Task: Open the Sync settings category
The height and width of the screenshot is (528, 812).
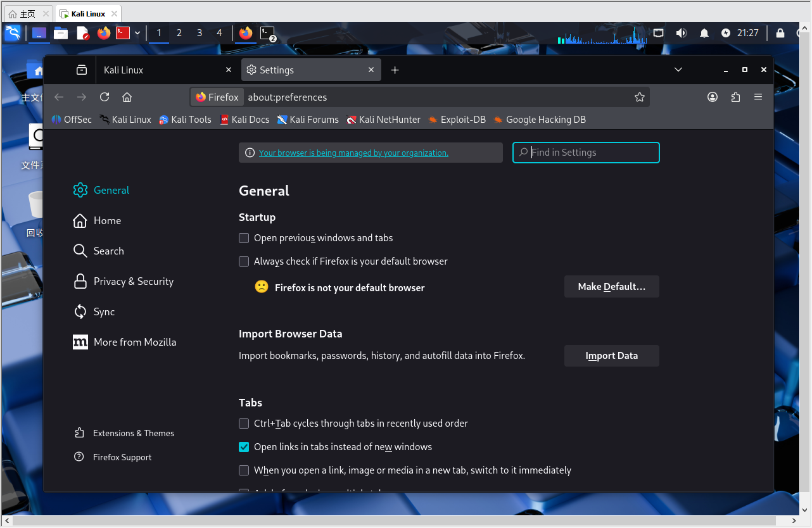Action: (94, 311)
